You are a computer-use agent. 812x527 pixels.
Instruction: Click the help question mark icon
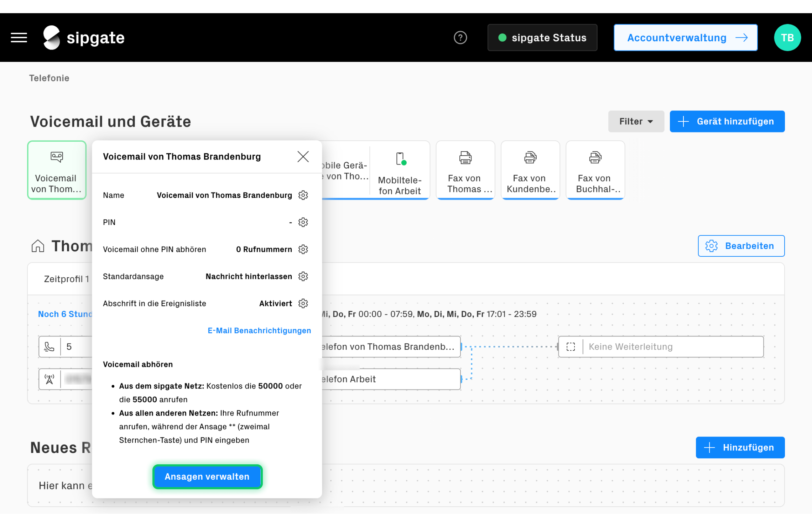point(460,37)
